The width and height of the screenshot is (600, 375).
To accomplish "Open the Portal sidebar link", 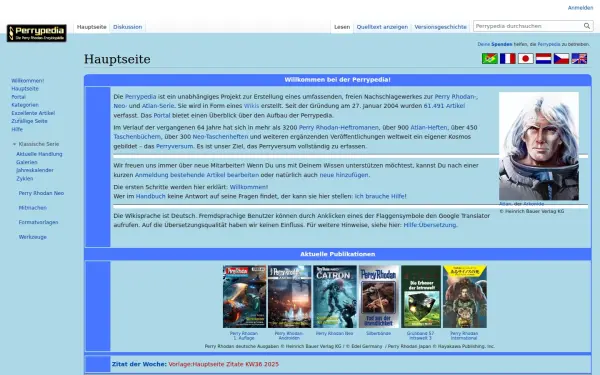I will click(18, 97).
